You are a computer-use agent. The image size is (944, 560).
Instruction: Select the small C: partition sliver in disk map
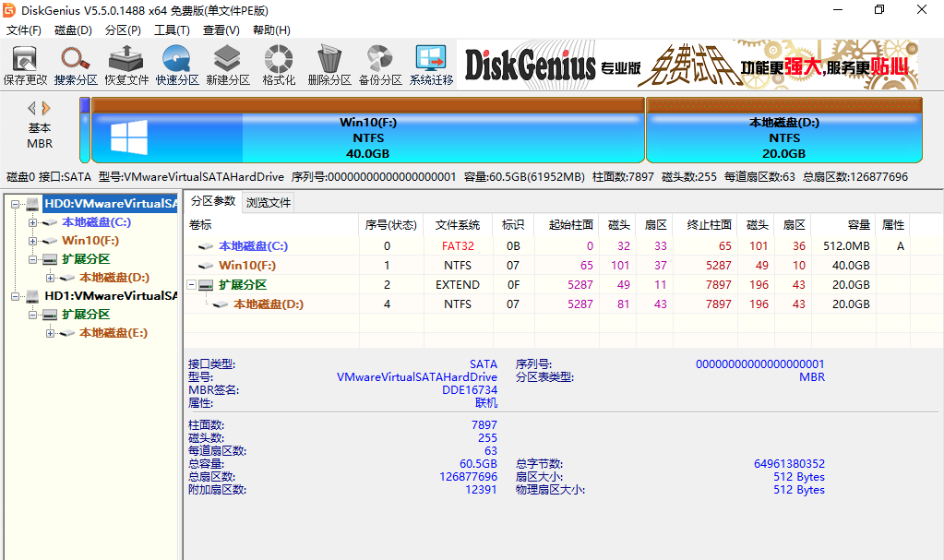[x=85, y=130]
